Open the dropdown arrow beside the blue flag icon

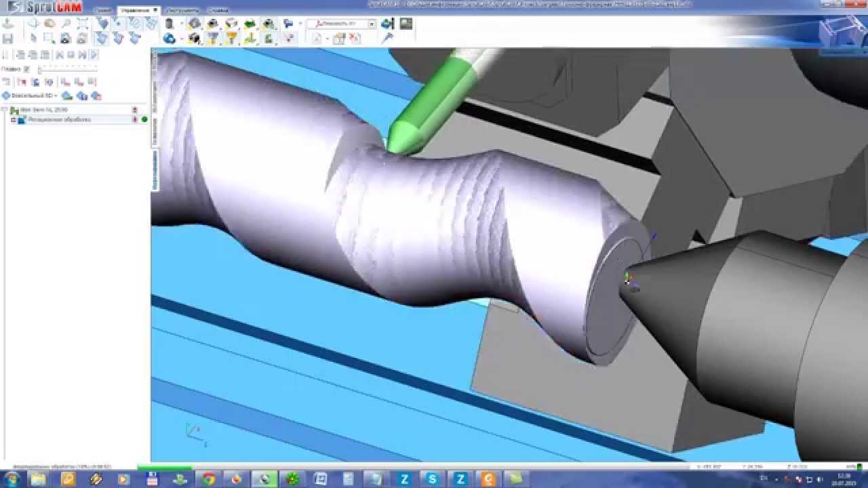[300, 23]
